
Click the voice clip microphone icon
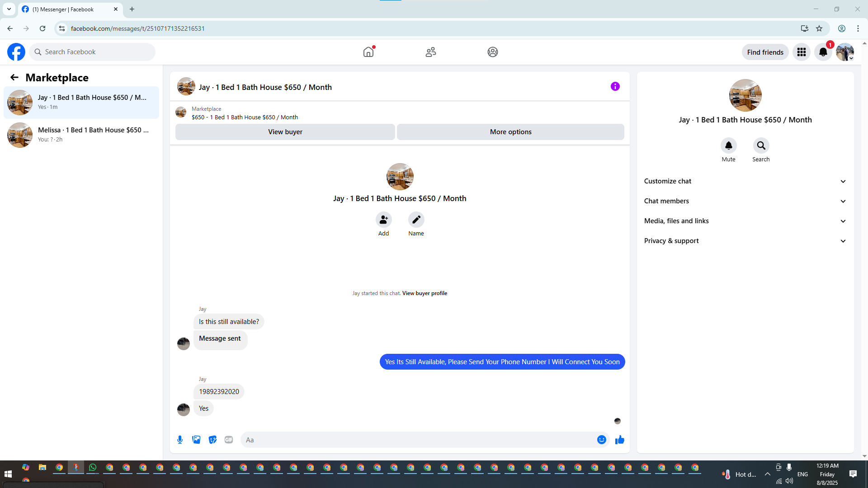point(180,440)
